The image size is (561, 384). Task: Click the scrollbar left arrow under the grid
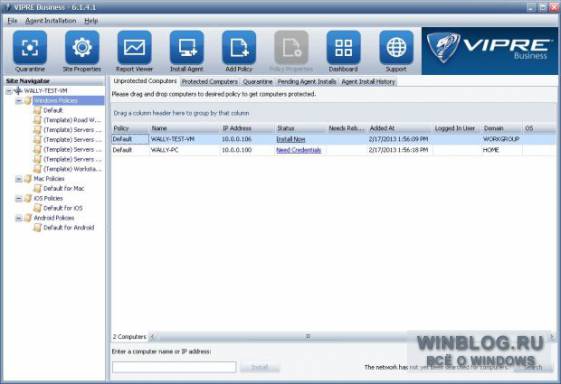152,337
